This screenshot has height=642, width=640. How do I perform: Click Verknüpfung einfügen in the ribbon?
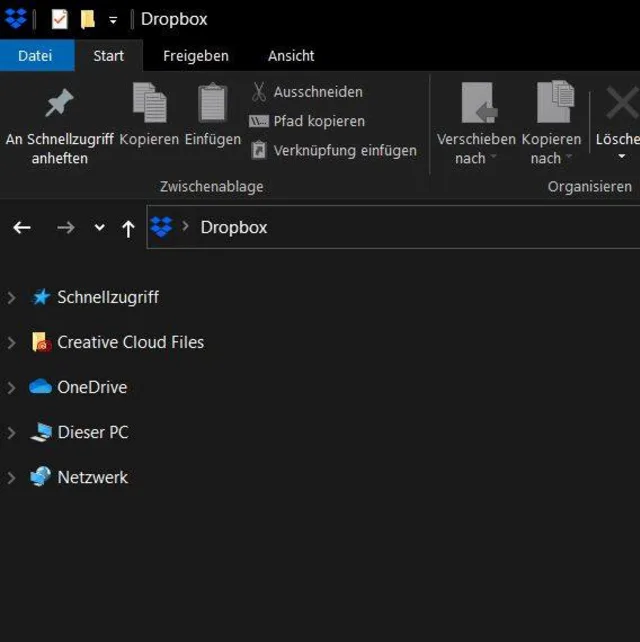coord(344,151)
